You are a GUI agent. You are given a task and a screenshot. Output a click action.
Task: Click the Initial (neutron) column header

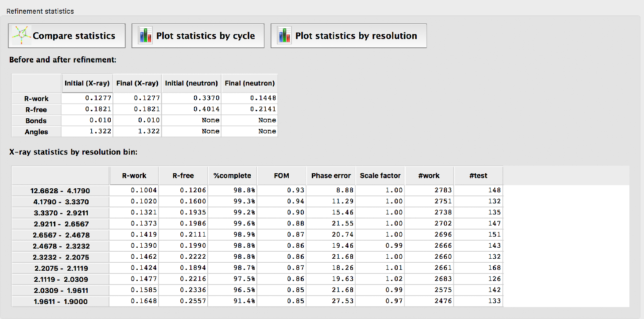coord(191,83)
